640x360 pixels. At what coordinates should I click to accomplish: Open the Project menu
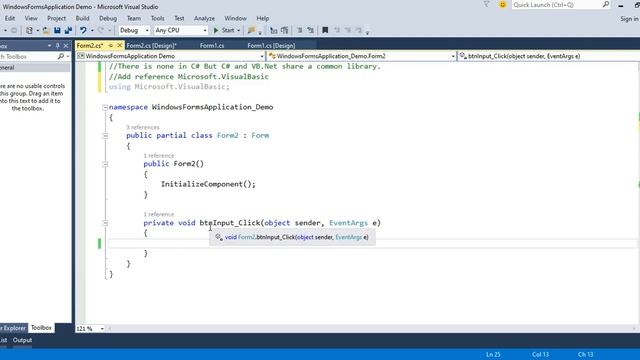[x=56, y=18]
